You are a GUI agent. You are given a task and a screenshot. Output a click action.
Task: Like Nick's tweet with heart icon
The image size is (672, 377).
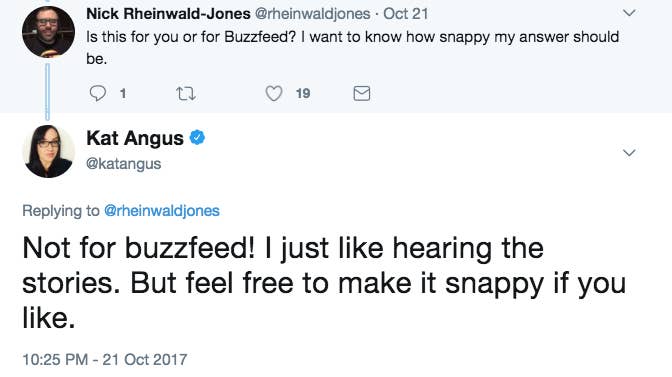[274, 93]
